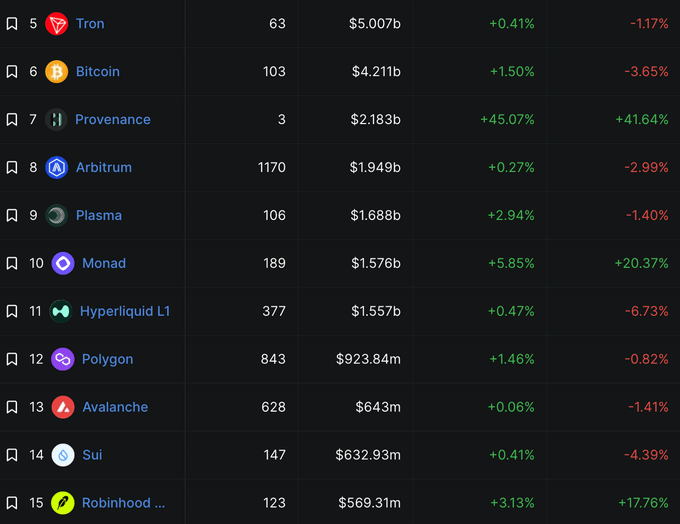Select Hyperliquid TVL value $1.557b
680x524 pixels.
tap(376, 311)
